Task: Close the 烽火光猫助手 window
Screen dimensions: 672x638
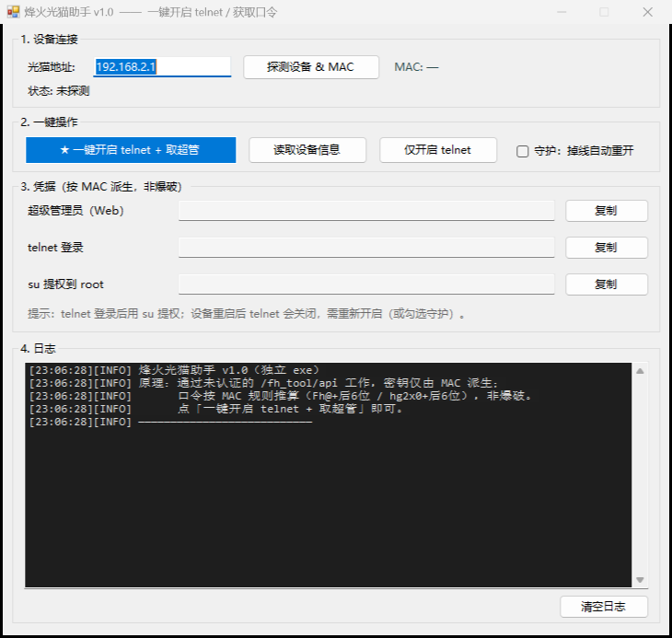Action: pyautogui.click(x=647, y=12)
